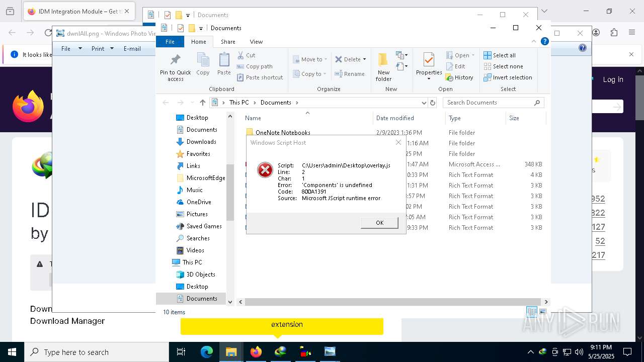Click Select all in ribbon

pos(500,55)
